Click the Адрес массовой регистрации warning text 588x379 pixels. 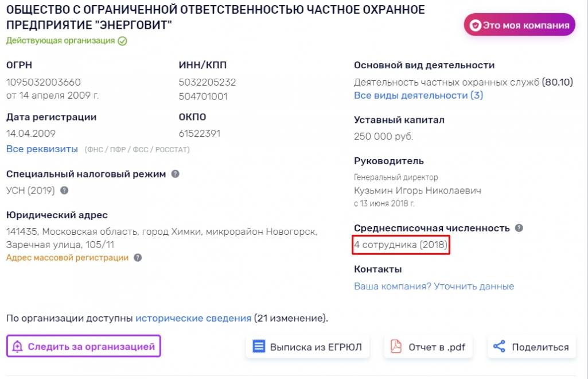[x=68, y=258]
